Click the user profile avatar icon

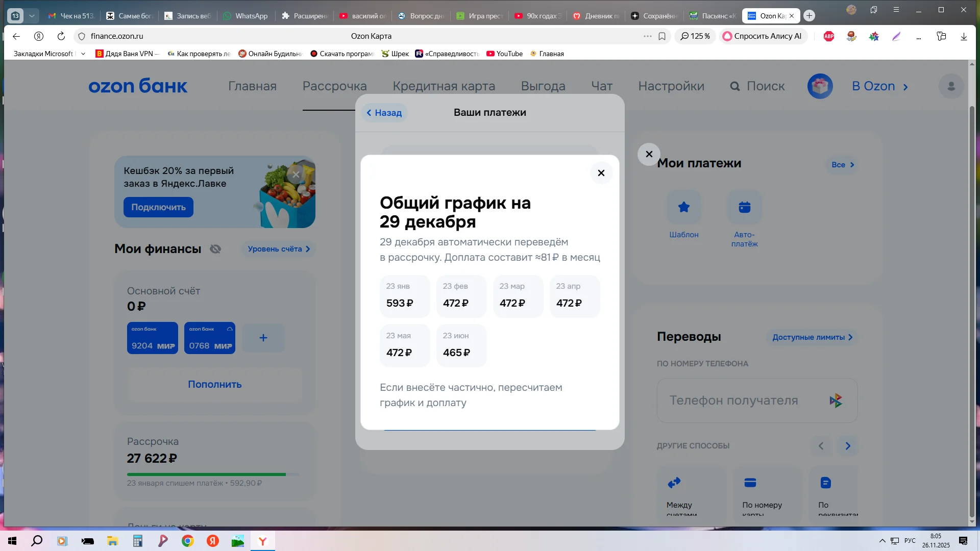(x=951, y=86)
